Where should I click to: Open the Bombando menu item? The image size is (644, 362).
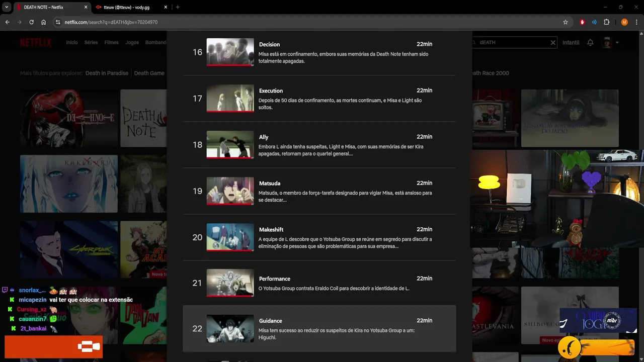[x=155, y=42]
